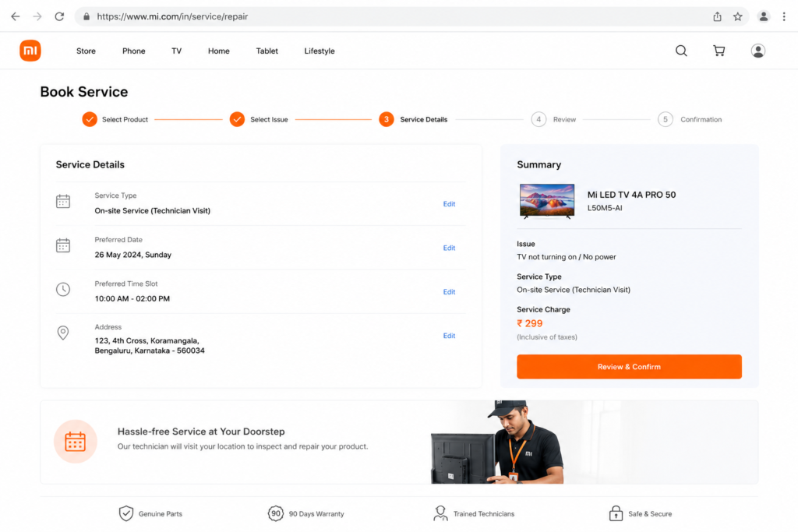Click the Service Type calendar icon
Viewport: 798px width, 532px height.
(x=63, y=202)
